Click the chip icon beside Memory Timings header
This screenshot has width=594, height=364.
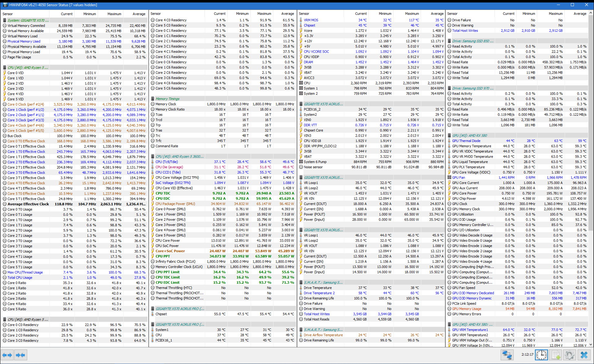click(x=153, y=99)
